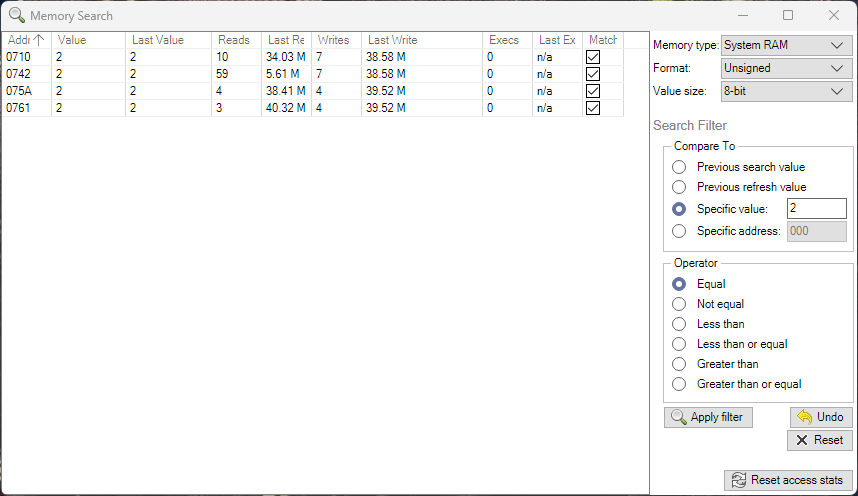Sort by the Last Write column header
Screen dimensions: 858x496
(x=422, y=40)
